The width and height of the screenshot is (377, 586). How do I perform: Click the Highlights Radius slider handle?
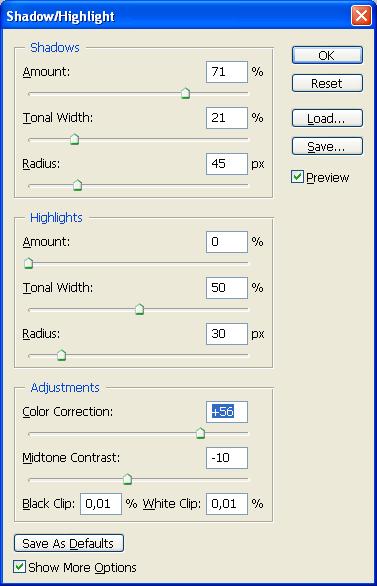pyautogui.click(x=62, y=355)
